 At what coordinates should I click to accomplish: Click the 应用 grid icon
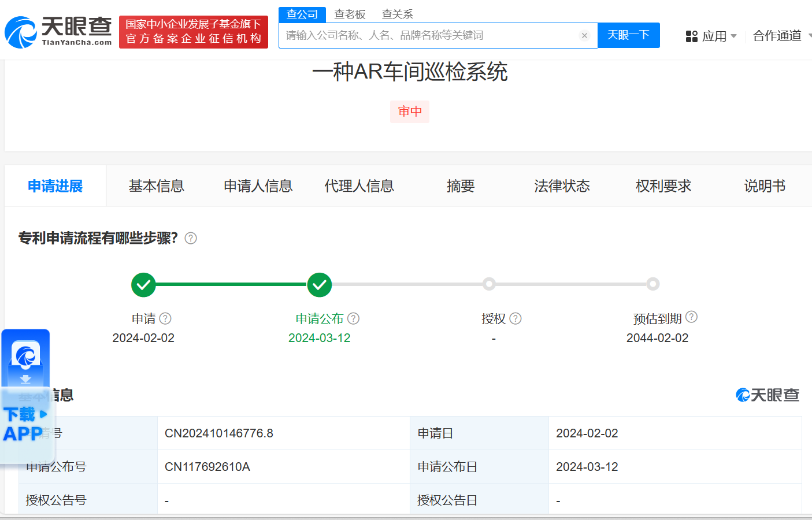pyautogui.click(x=691, y=36)
